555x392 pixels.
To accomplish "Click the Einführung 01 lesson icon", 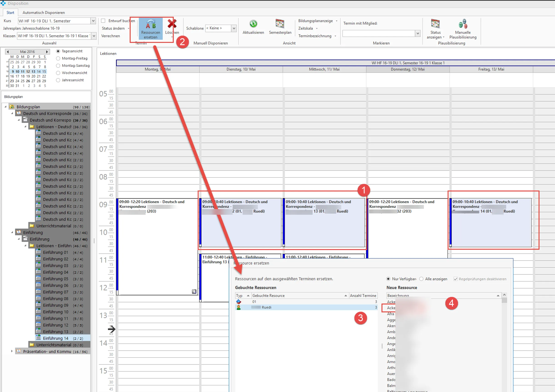I will (x=38, y=252).
